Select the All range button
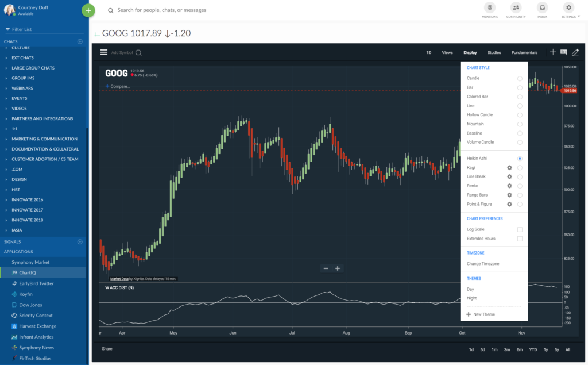The height and width of the screenshot is (365, 588). 568,349
